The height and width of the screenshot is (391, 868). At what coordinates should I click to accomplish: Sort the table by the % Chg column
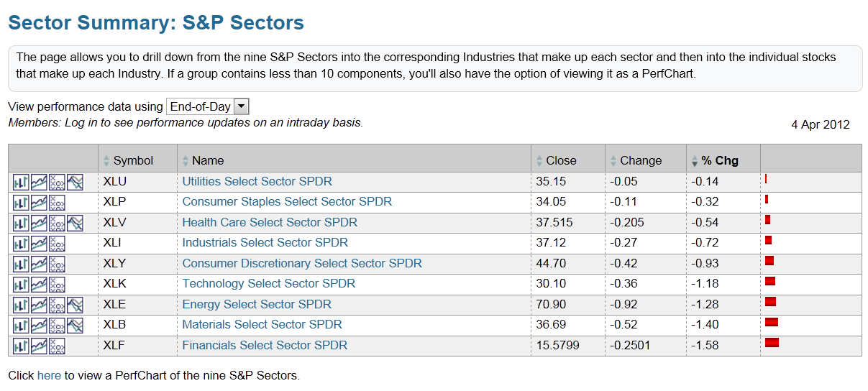[720, 161]
